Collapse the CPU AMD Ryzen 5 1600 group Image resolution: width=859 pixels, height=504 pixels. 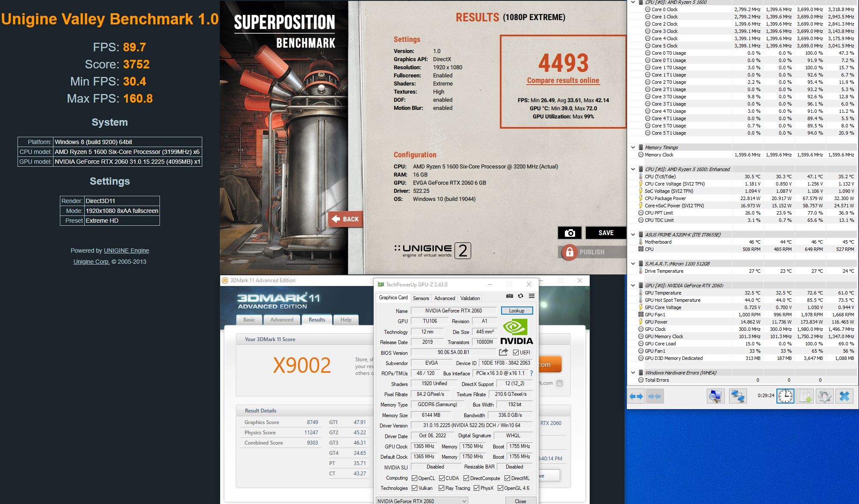(x=633, y=2)
